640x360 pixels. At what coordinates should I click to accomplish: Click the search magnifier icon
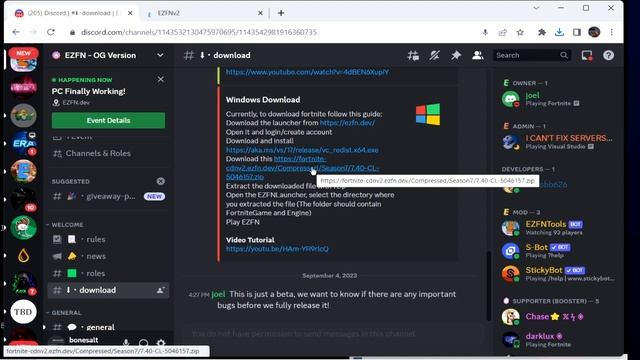point(564,55)
